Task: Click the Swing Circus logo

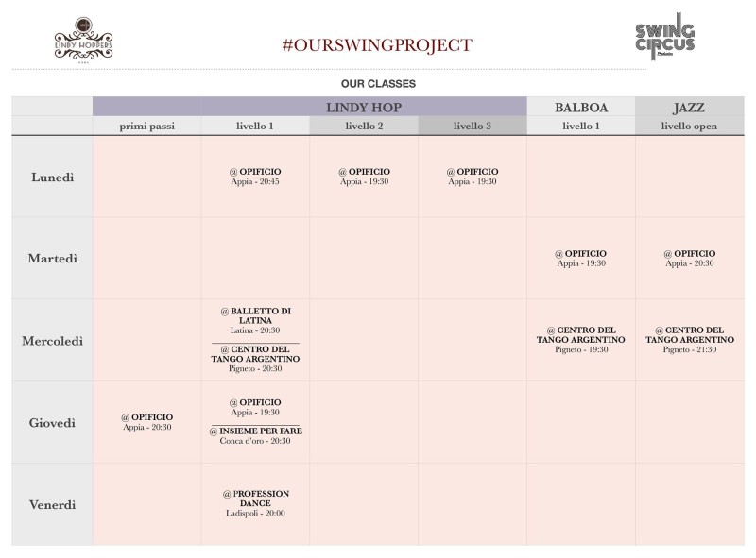Action: [665, 37]
